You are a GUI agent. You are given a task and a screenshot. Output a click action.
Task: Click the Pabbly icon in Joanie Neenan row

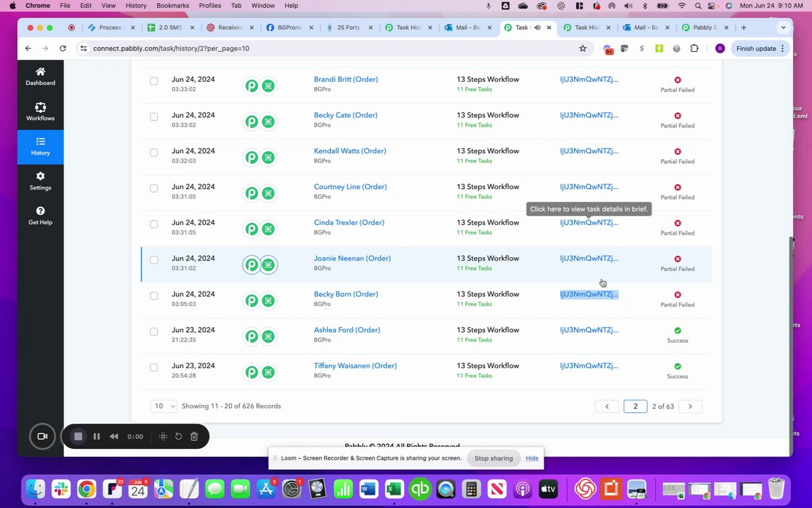(252, 265)
